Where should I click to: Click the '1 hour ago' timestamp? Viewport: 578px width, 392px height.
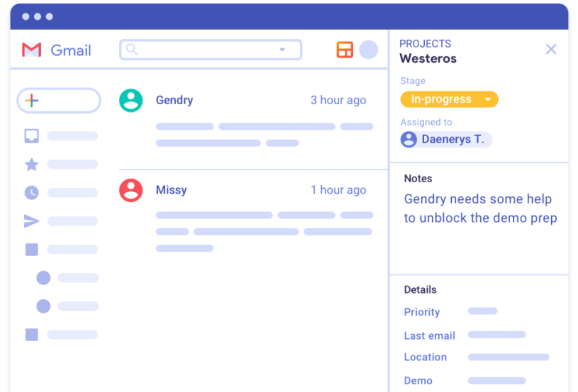click(338, 190)
